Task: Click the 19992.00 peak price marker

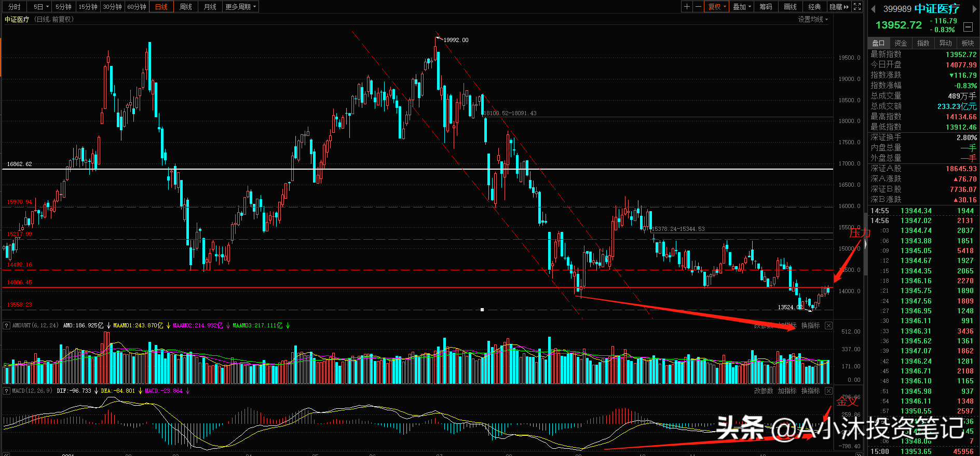Action: pyautogui.click(x=455, y=40)
